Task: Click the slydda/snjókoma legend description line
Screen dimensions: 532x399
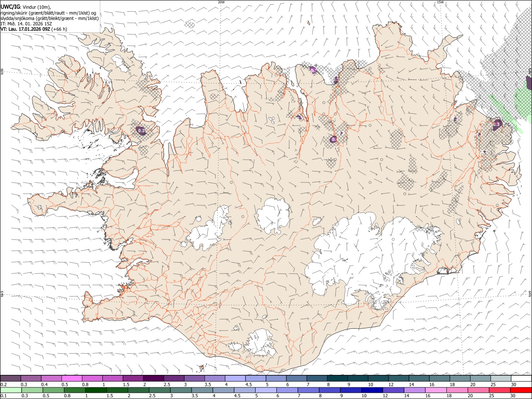Action: click(49, 18)
